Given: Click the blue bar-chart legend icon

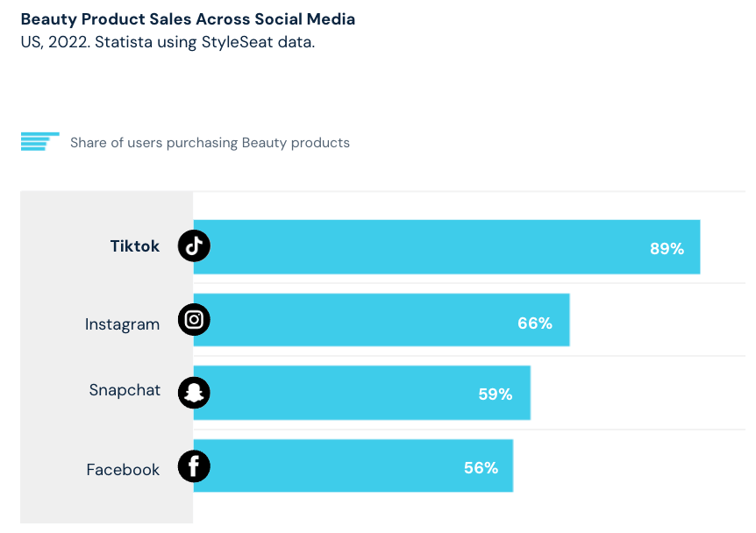Looking at the screenshot, I should pos(40,142).
